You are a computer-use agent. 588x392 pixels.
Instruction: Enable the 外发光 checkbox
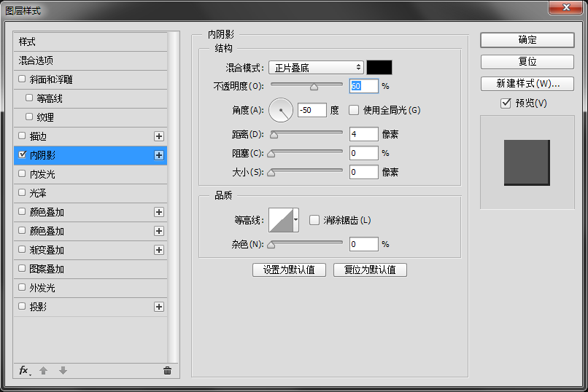[22, 288]
